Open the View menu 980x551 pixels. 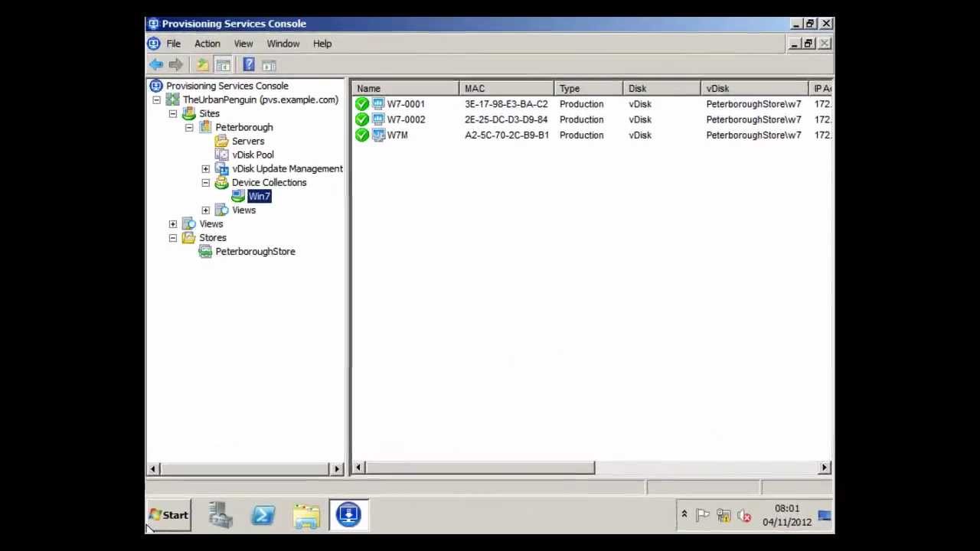point(243,44)
